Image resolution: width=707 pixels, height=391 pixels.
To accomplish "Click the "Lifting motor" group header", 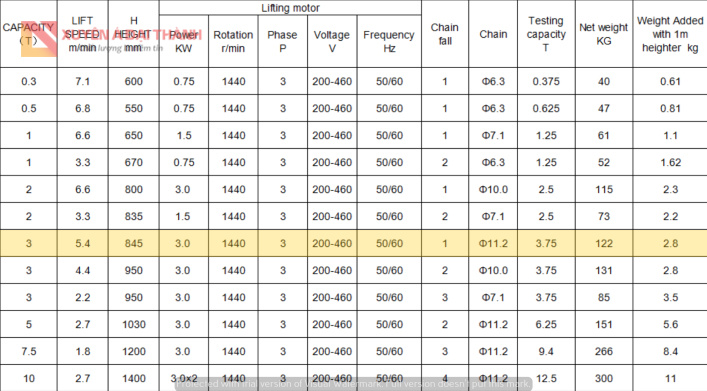I will (x=290, y=8).
